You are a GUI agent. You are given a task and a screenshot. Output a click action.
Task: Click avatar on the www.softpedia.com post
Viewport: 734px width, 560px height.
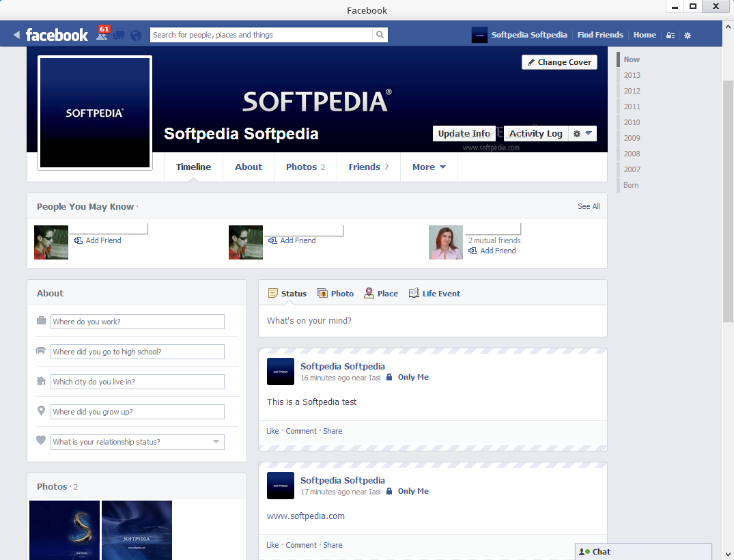[x=281, y=486]
